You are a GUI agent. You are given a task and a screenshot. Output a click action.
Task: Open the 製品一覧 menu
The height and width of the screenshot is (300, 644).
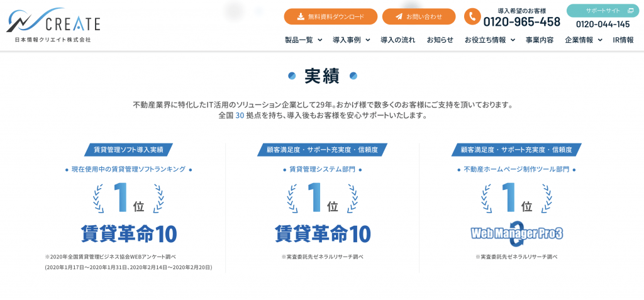pos(299,40)
